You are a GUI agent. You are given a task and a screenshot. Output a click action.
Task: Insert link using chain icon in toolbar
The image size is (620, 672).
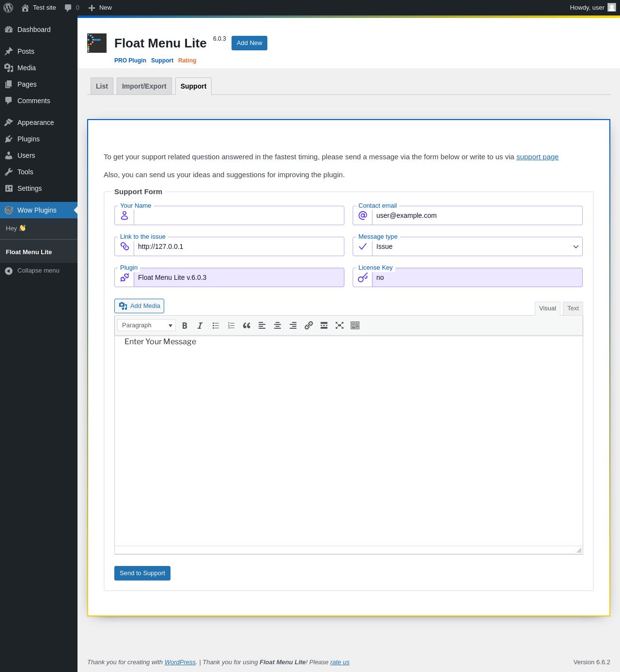pyautogui.click(x=309, y=325)
